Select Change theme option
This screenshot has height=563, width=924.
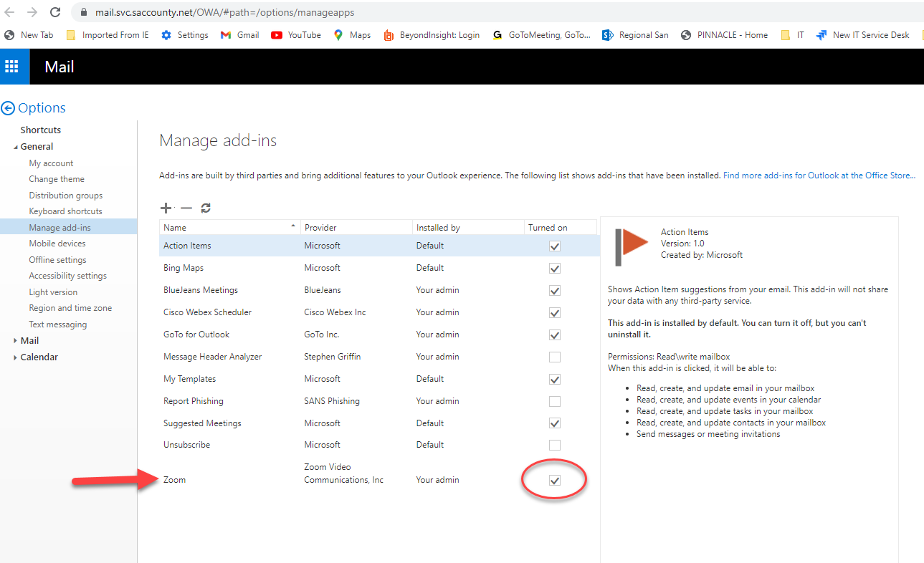coord(57,179)
